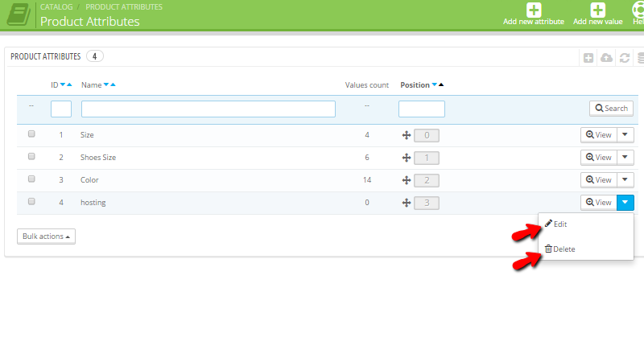Image resolution: width=644 pixels, height=362 pixels.
Task: Click the Position filter input field
Action: [x=421, y=109]
